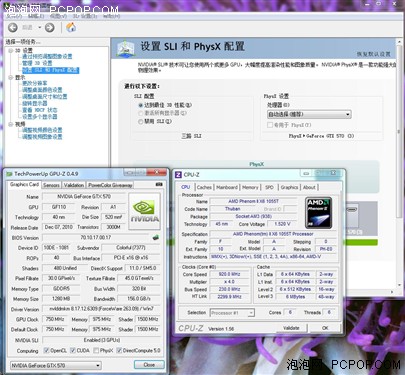Toggle OpenCL checkbox in GPU-Z

click(46, 351)
